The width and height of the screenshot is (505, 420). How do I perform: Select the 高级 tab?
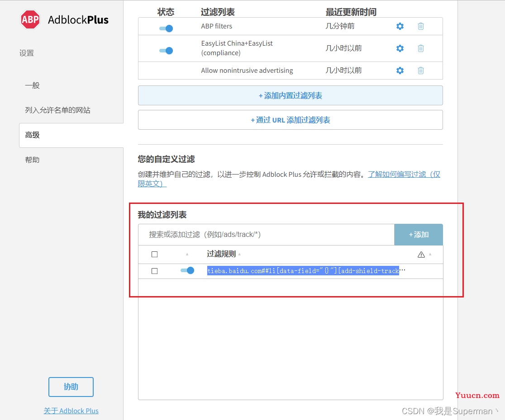(x=71, y=135)
